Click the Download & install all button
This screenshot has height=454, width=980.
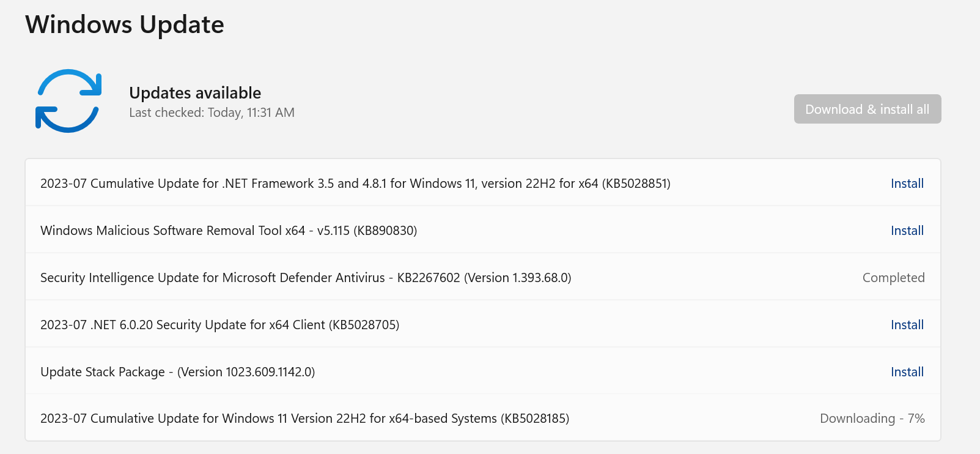click(868, 109)
